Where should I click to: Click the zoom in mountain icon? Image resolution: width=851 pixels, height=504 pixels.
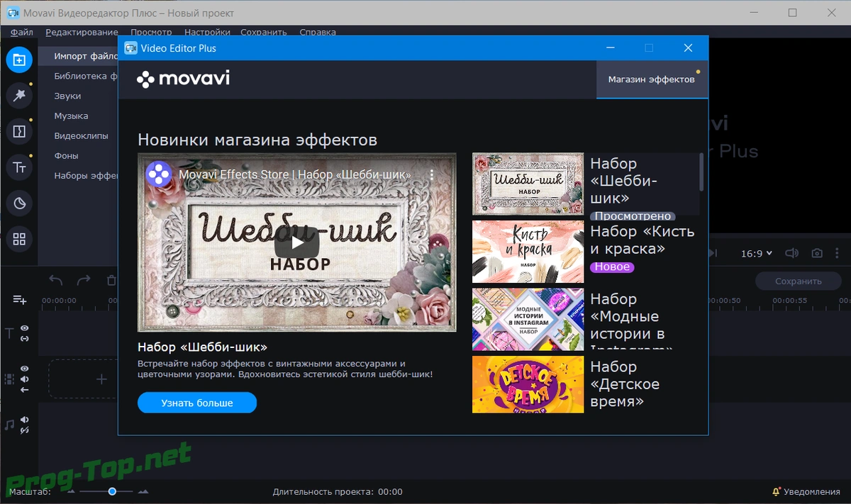(x=143, y=491)
